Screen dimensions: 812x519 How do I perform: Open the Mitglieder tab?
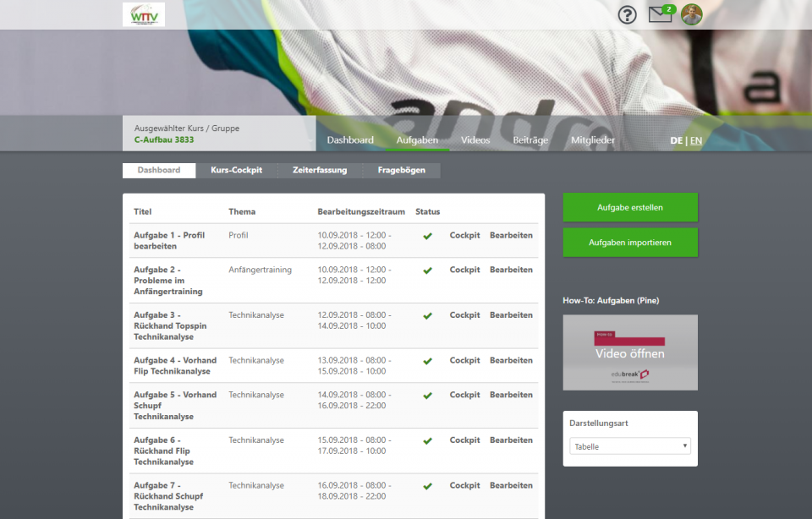click(593, 140)
